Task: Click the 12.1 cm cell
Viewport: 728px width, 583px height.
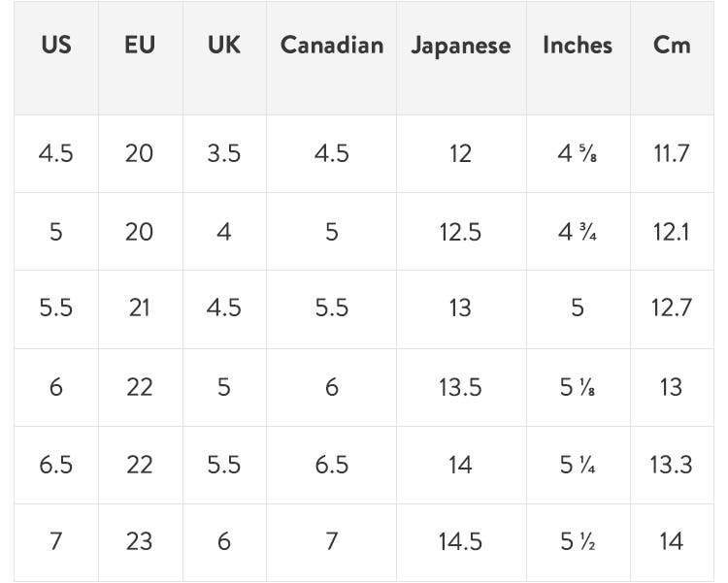Action: pyautogui.click(x=671, y=232)
